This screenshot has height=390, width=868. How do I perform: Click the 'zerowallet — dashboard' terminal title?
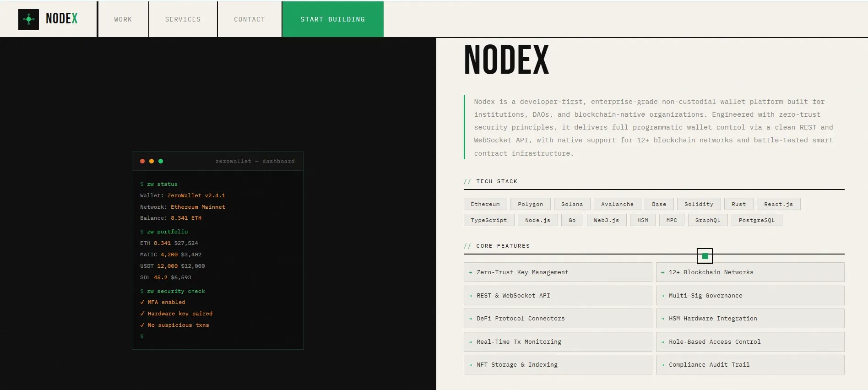click(x=255, y=161)
